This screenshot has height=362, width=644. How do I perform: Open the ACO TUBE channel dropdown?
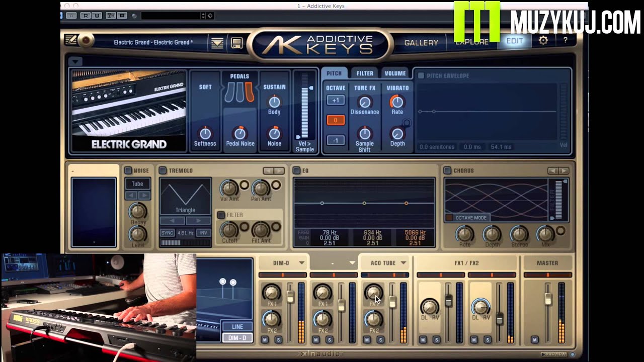404,263
